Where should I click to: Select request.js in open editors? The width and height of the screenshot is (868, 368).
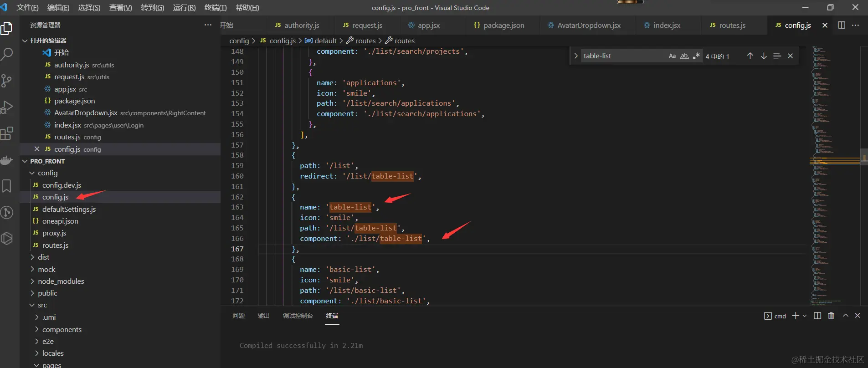69,77
